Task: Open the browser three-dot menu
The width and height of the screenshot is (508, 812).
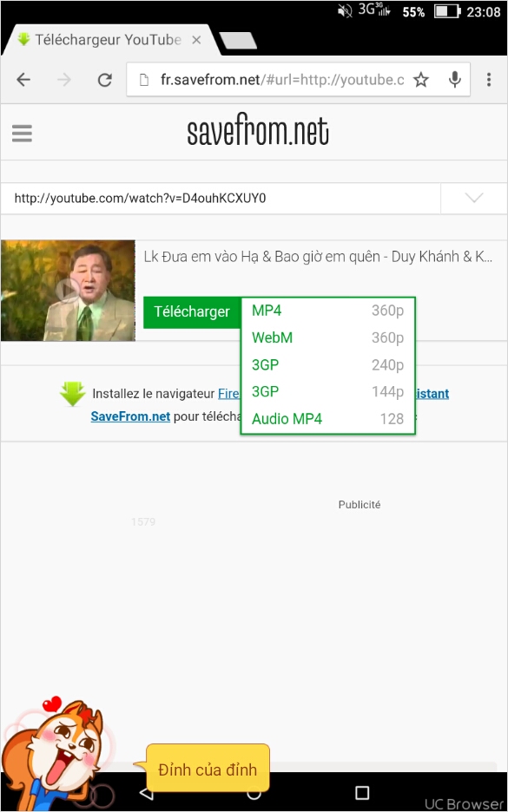Action: (x=488, y=80)
